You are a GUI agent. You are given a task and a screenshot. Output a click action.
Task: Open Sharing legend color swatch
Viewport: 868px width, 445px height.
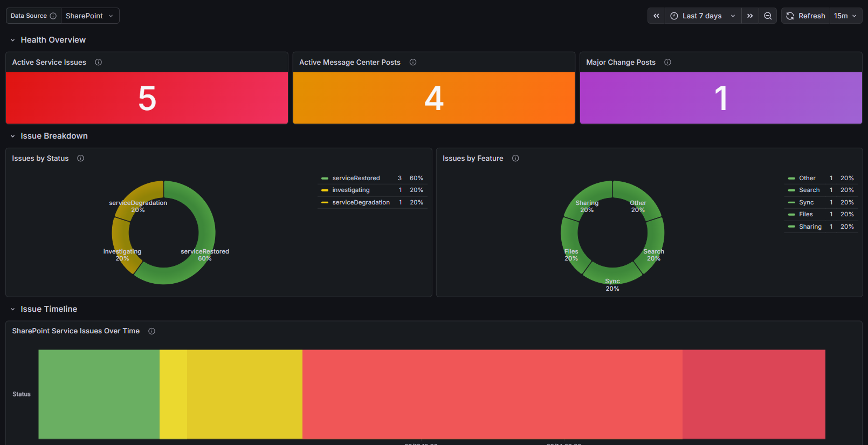click(791, 227)
